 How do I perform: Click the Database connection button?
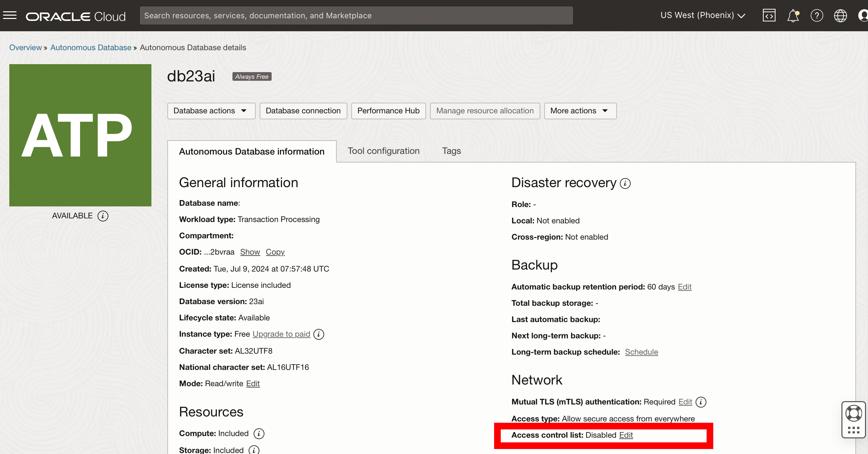(303, 111)
